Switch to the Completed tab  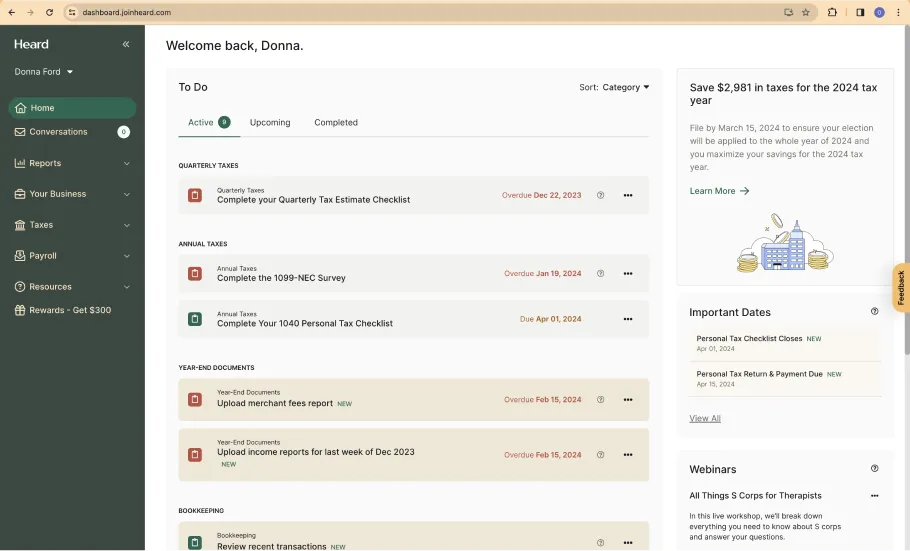point(336,123)
